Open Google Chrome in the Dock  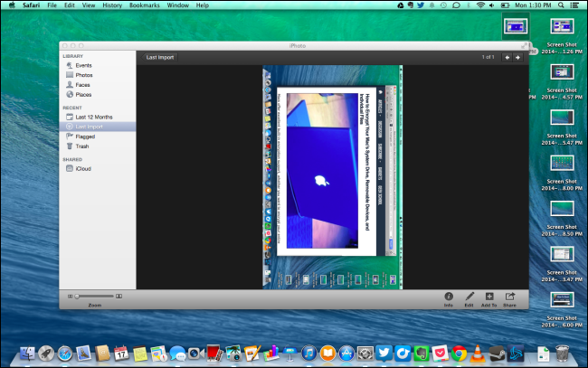click(x=459, y=354)
